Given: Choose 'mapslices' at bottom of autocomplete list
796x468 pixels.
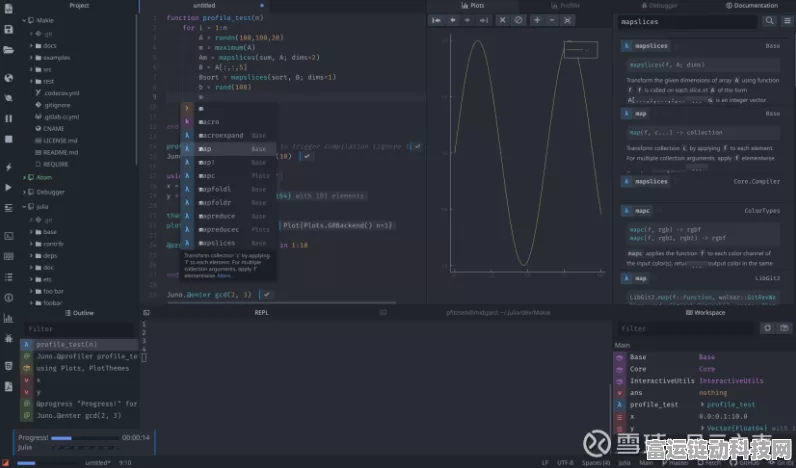Looking at the screenshot, I should [228, 243].
